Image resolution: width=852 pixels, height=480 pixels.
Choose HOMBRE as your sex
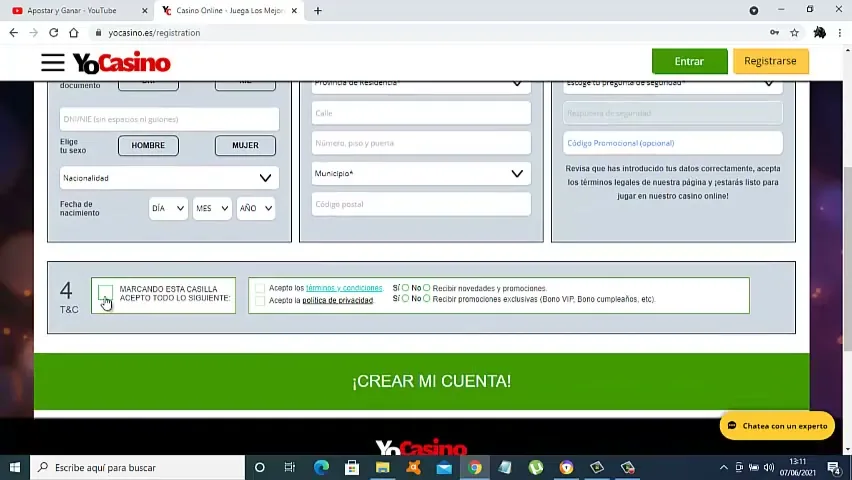coord(148,145)
